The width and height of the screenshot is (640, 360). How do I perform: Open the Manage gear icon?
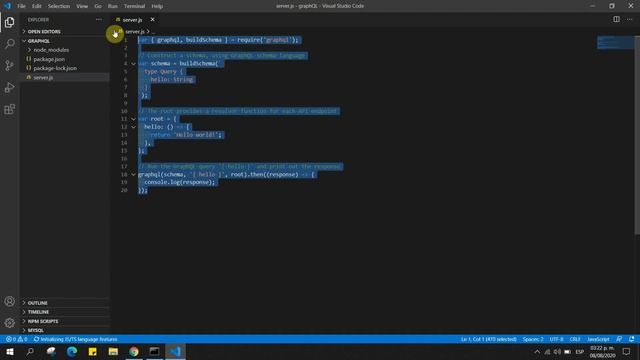[9, 323]
